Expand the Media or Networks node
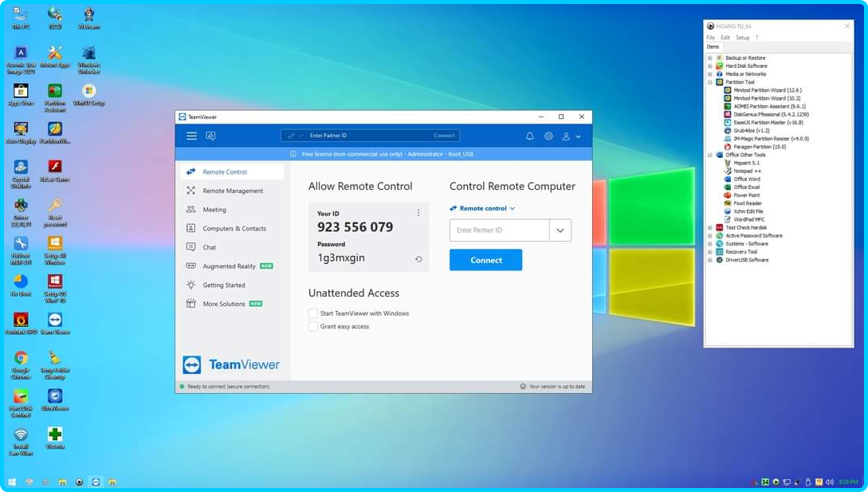The width and height of the screenshot is (868, 492). click(x=709, y=73)
